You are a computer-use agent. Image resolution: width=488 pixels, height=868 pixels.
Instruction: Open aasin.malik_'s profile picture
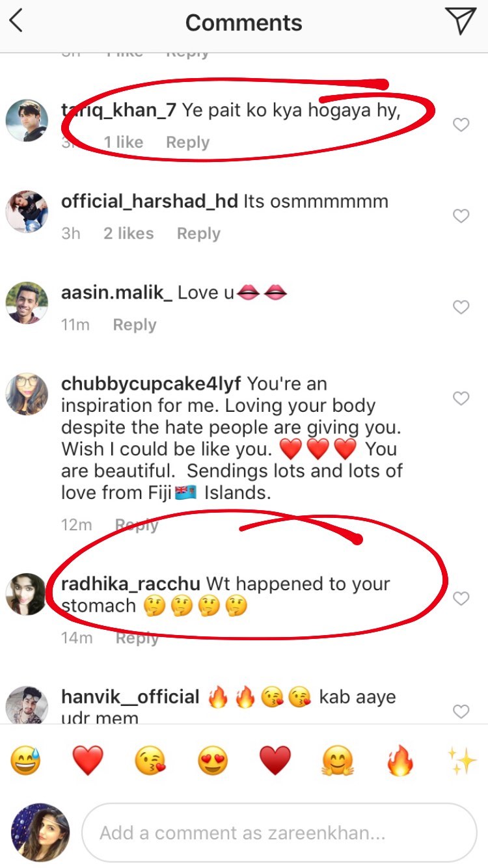point(27,303)
